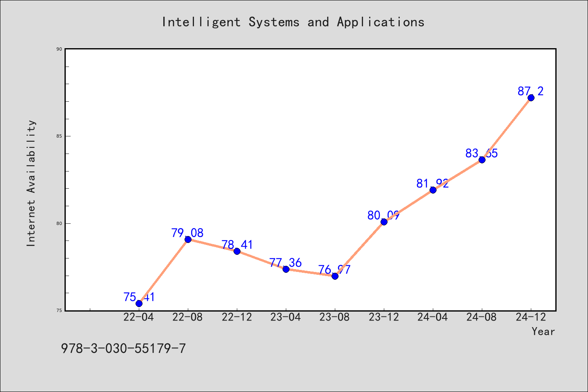Viewport: 588px width, 392px height.
Task: Click the data point labeled 77.36
Action: tap(286, 269)
